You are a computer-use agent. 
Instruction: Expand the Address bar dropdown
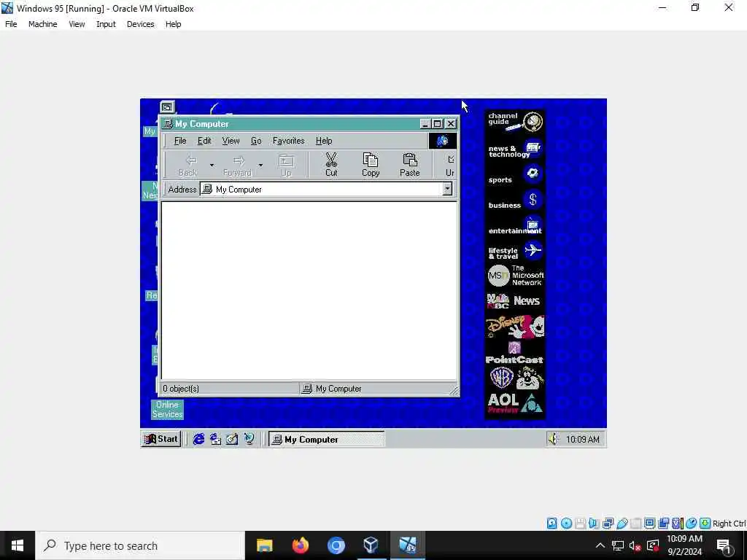click(447, 189)
